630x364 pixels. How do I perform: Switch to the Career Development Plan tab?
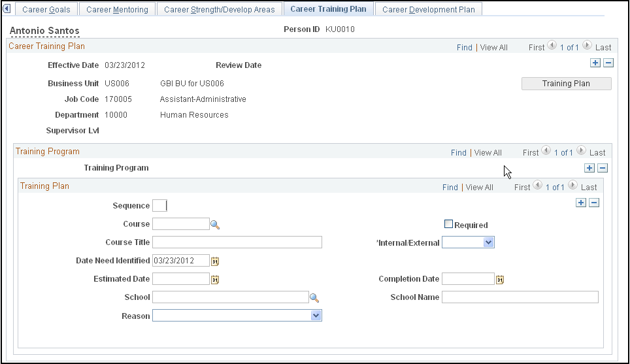[429, 9]
